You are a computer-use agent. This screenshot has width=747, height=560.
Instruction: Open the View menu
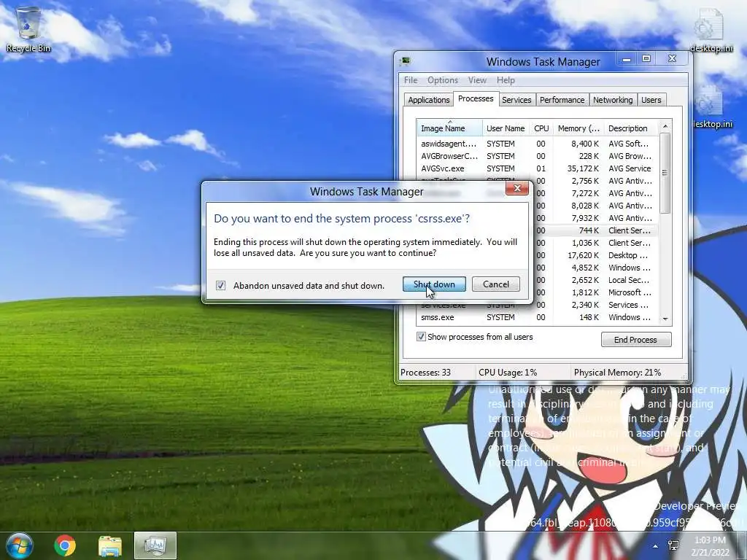tap(477, 80)
